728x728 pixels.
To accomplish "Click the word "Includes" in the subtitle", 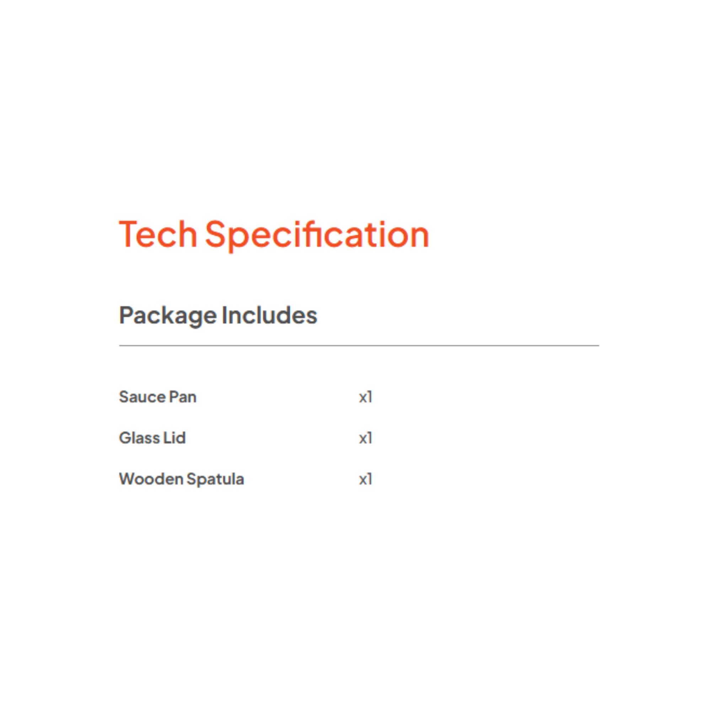I will [269, 315].
